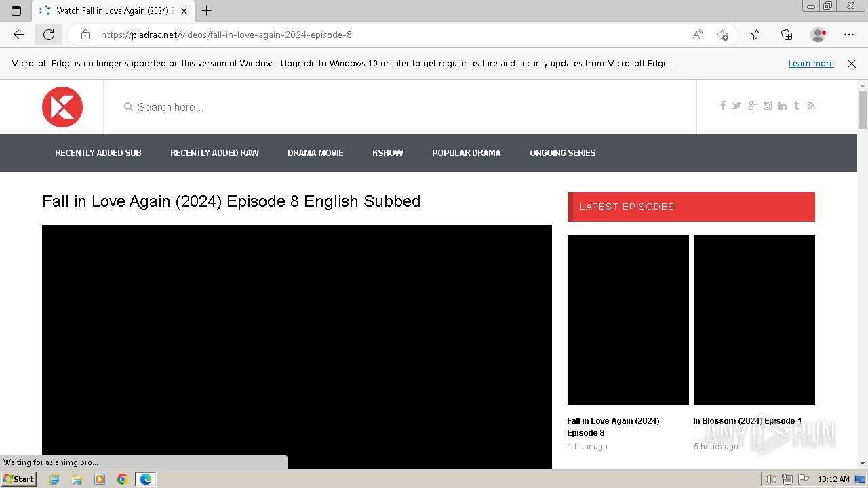Open Popular Drama menu item
Viewport: 868px width, 488px height.
tap(467, 153)
